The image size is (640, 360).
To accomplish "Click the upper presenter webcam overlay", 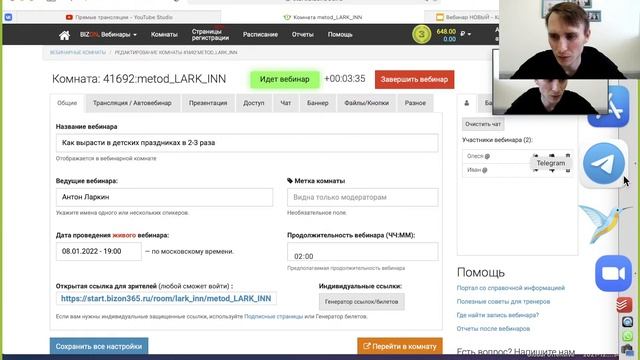I will 569,40.
